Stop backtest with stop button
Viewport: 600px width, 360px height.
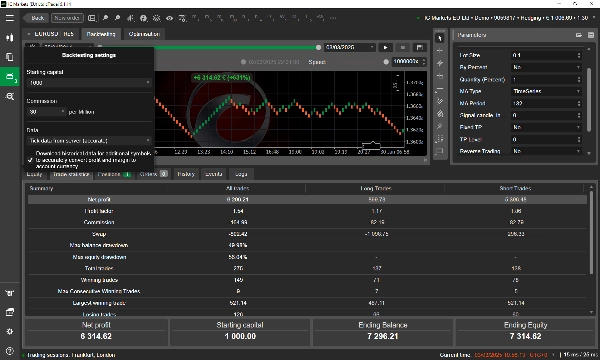tap(403, 47)
